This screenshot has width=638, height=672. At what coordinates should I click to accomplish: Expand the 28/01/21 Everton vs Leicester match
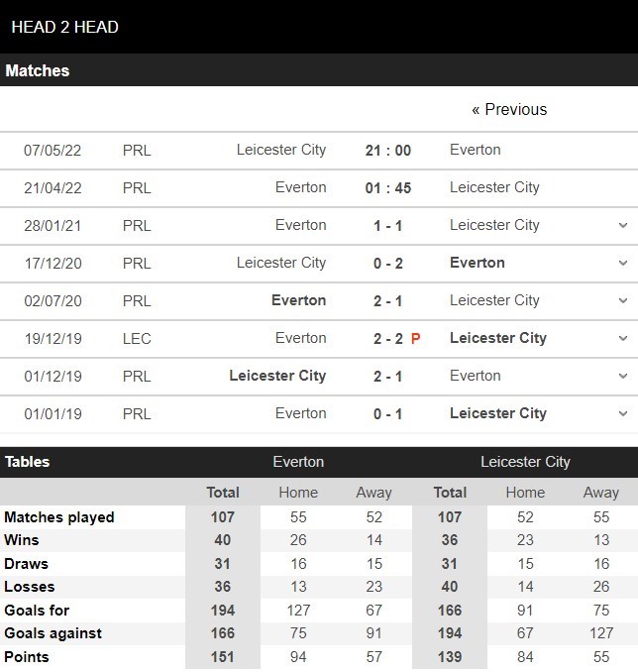pos(622,226)
